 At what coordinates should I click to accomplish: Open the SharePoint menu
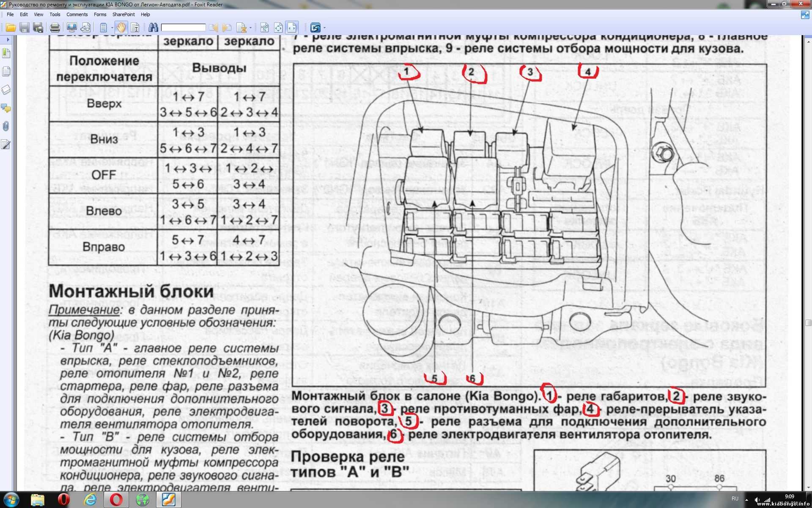point(123,14)
